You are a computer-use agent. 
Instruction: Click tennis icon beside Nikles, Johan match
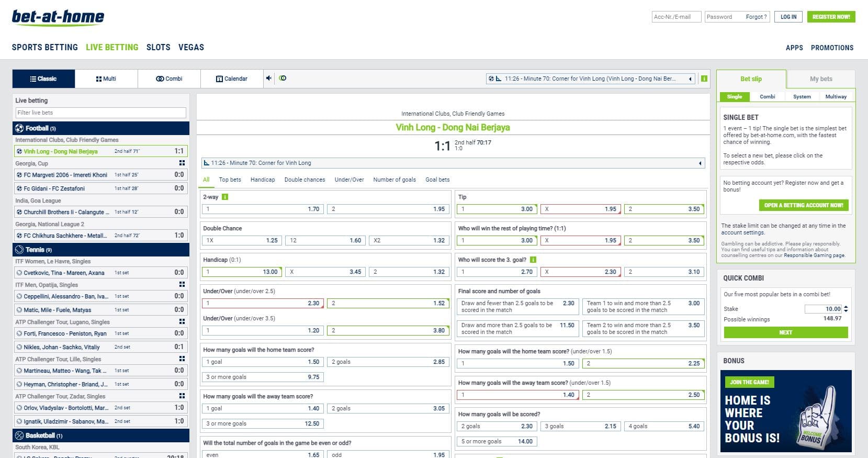tap(19, 347)
